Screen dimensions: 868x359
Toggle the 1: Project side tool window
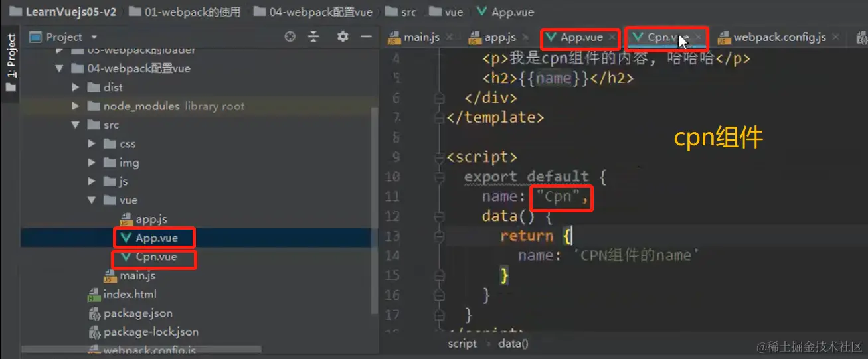10,63
